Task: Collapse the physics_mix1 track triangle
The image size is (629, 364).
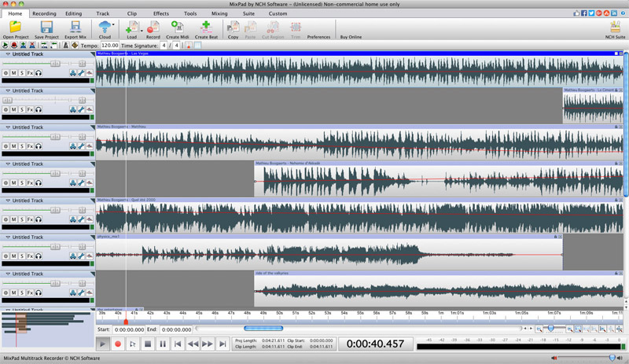Action: pyautogui.click(x=8, y=237)
